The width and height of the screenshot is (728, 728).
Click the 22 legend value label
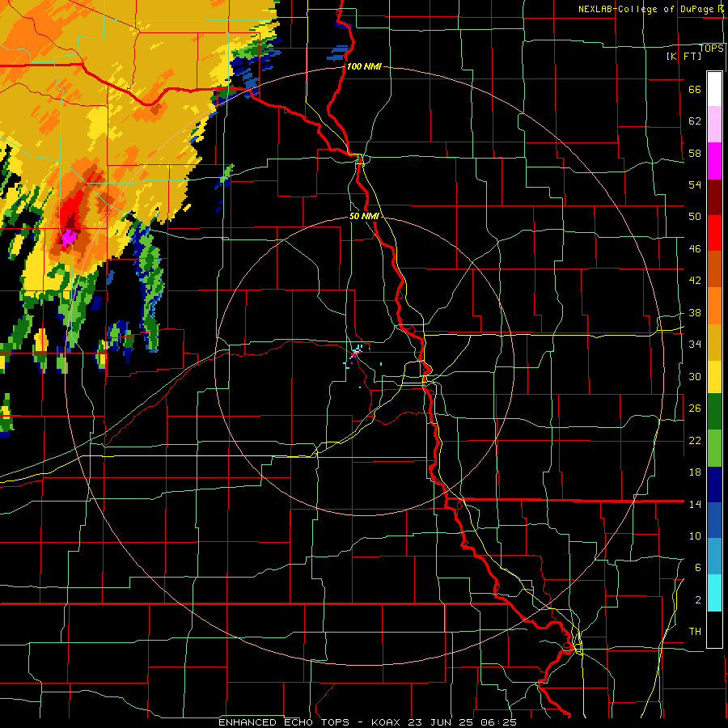[695, 440]
